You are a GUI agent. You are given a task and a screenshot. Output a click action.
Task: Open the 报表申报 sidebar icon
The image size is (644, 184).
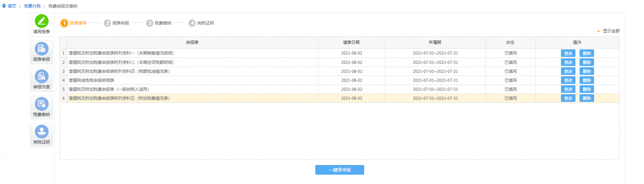tap(42, 49)
